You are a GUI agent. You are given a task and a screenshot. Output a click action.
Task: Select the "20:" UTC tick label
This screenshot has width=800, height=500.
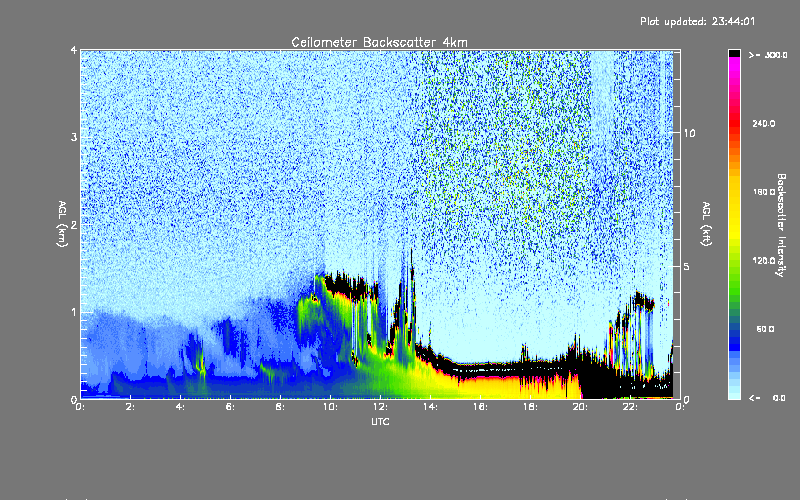[x=580, y=407]
